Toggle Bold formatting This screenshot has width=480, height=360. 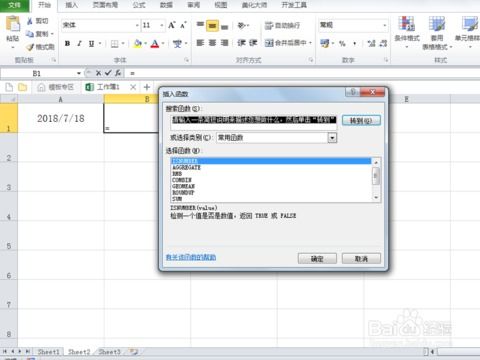pyautogui.click(x=67, y=43)
